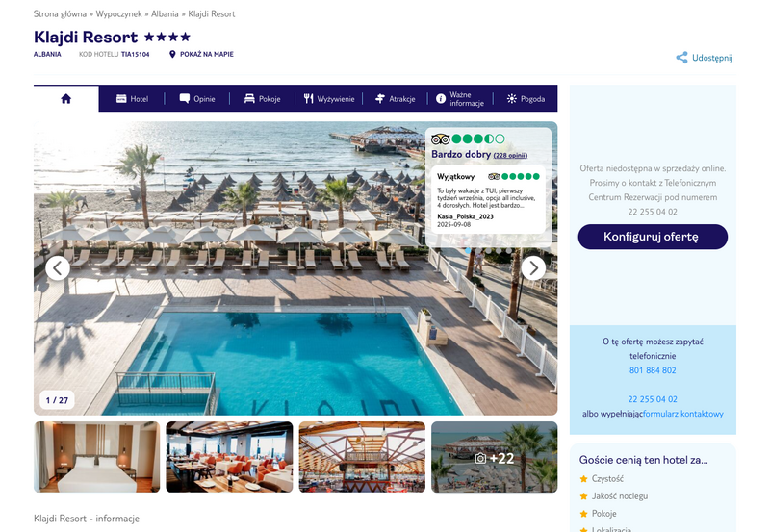770x532 pixels.
Task: Open the +22 more photos thumbnail
Action: [x=494, y=457]
